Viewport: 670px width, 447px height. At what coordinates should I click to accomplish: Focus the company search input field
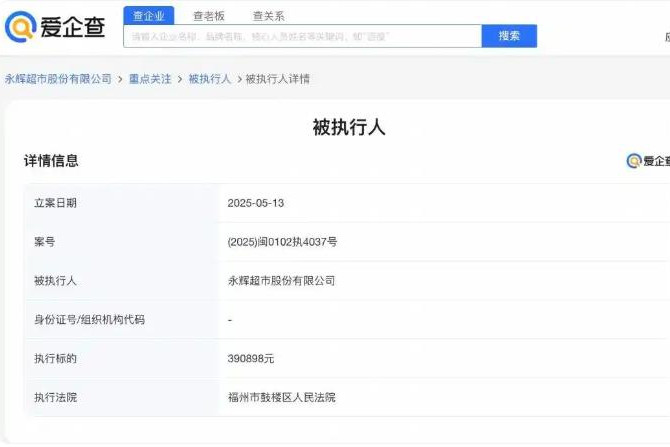pyautogui.click(x=303, y=36)
